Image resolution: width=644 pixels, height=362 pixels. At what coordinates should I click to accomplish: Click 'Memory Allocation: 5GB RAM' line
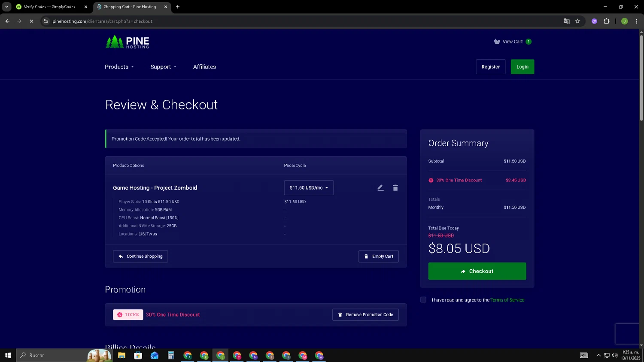click(x=145, y=210)
